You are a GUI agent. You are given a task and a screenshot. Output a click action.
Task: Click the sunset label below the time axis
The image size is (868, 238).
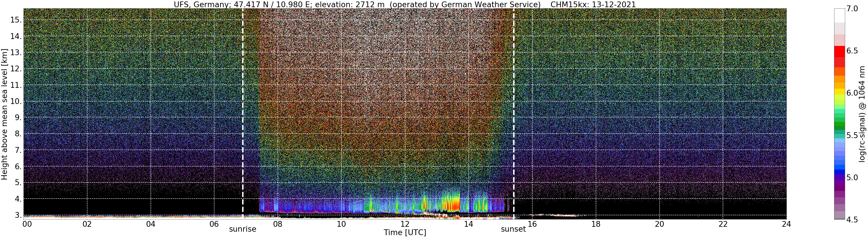(513, 229)
